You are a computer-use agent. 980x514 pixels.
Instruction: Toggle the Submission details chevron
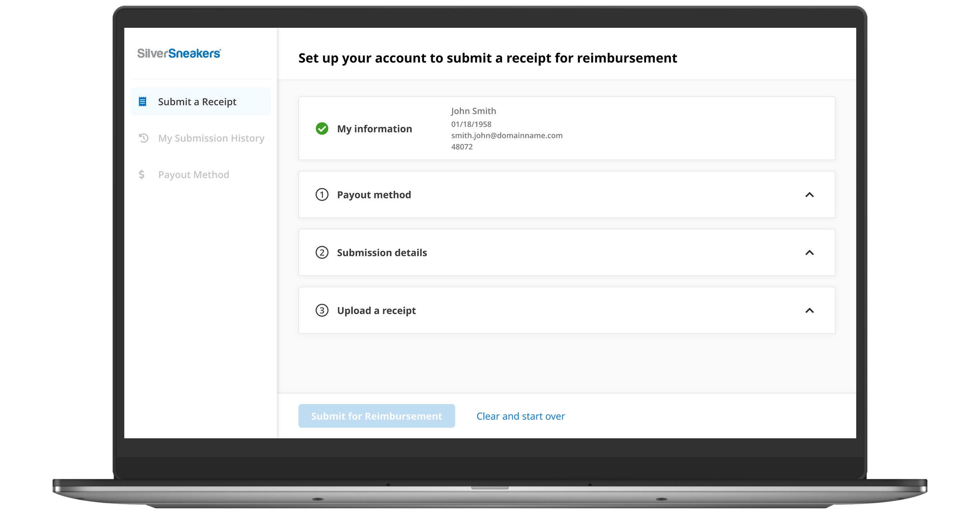[809, 253]
